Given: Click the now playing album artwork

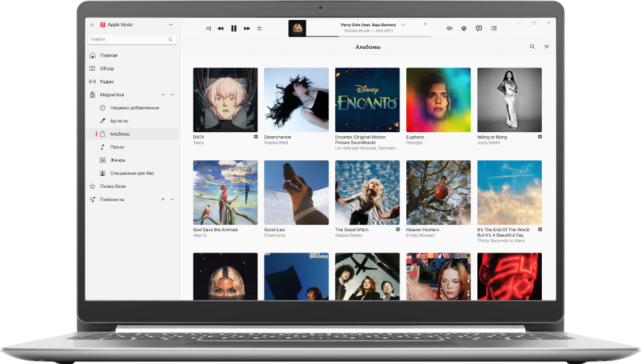Looking at the screenshot, I should pos(297,29).
